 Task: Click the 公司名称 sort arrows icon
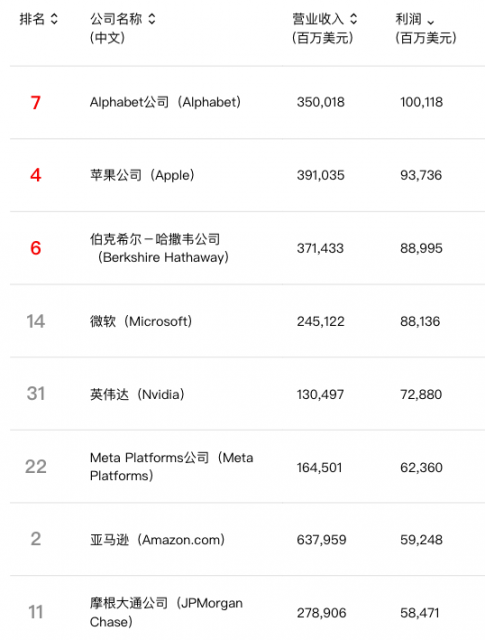pyautogui.click(x=151, y=19)
